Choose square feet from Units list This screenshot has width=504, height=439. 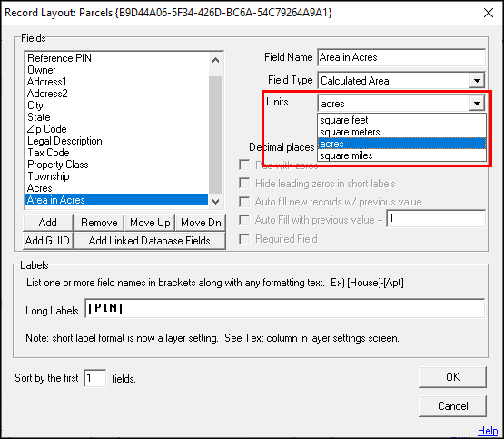pos(401,120)
